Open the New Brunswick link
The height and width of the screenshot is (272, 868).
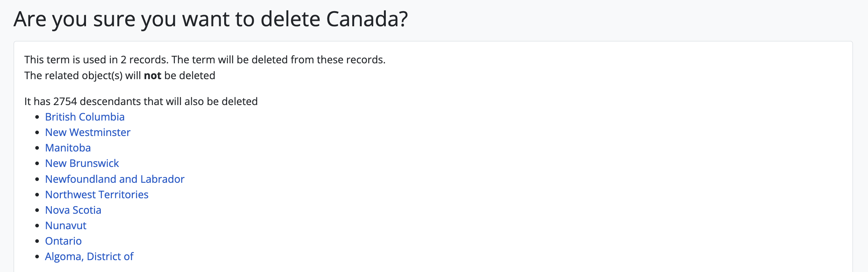(x=82, y=163)
